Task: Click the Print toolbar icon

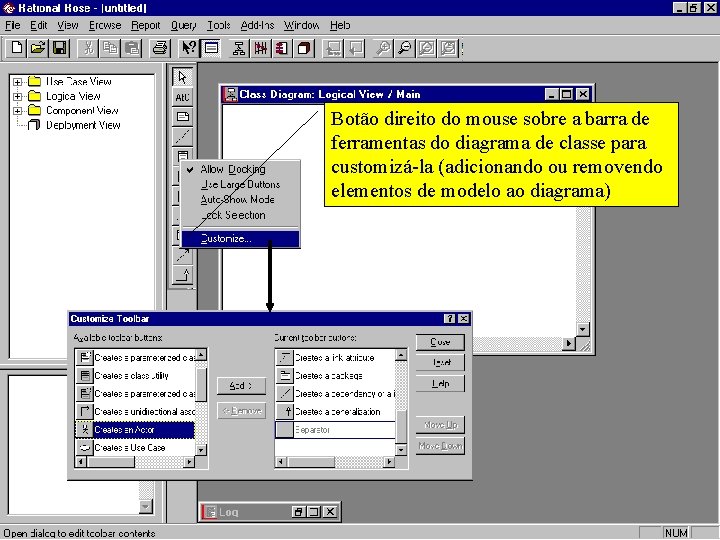Action: click(x=160, y=48)
